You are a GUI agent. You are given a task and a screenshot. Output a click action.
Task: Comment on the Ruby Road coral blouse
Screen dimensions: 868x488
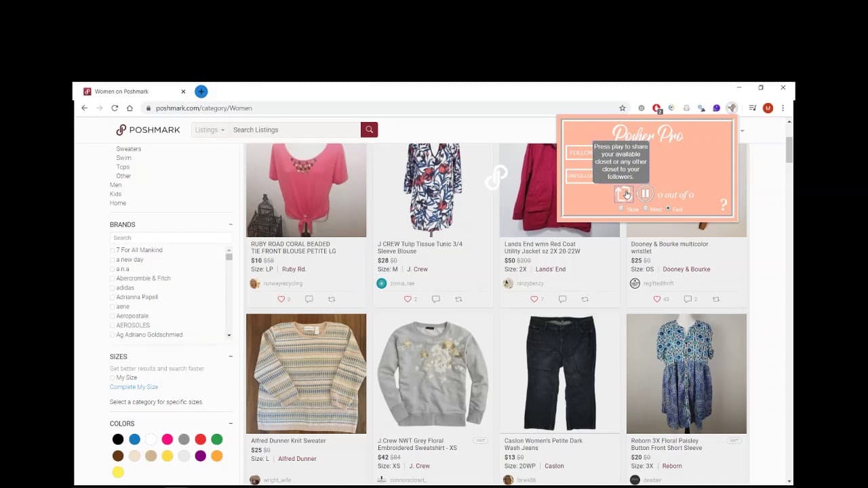pyautogui.click(x=309, y=299)
